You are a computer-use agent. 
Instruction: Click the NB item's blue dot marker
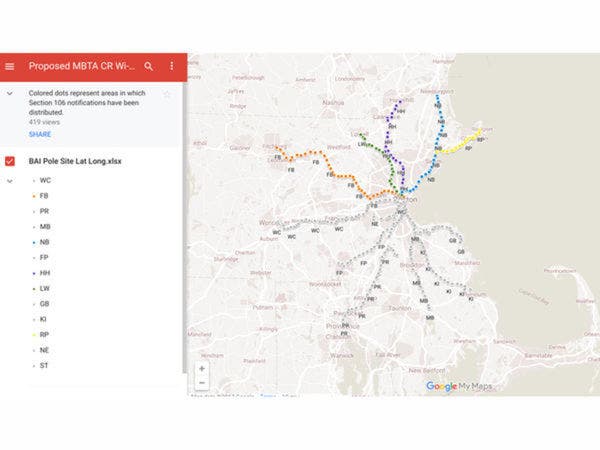[33, 242]
